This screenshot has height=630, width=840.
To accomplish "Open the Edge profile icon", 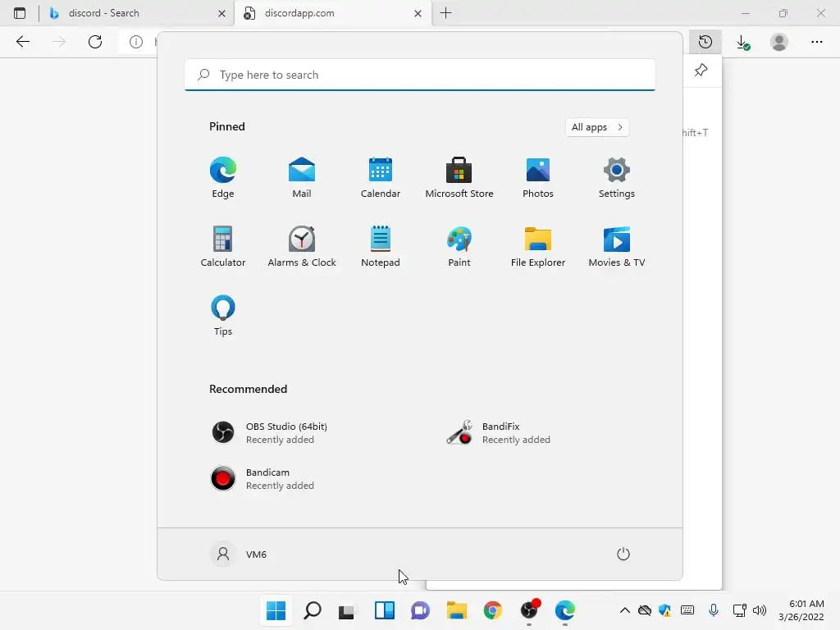I will (779, 42).
